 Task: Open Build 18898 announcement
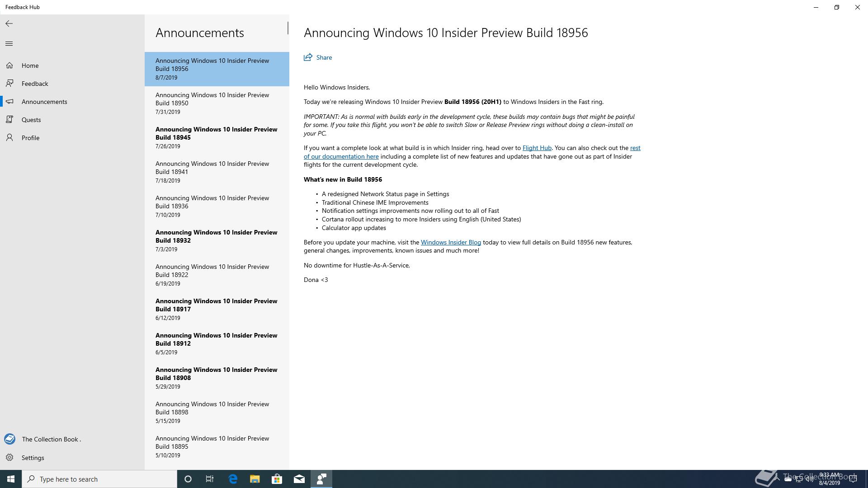tap(217, 413)
